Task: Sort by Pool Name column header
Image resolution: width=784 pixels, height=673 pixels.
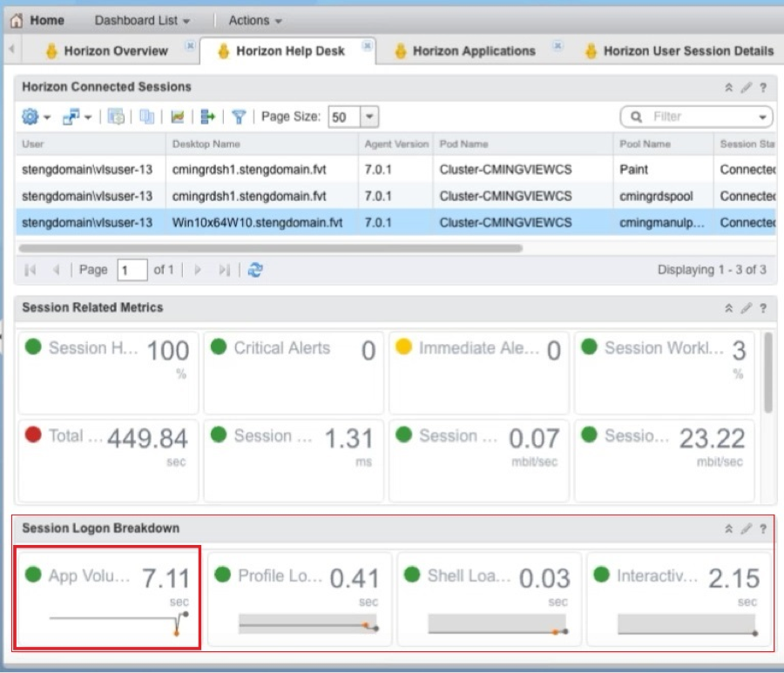Action: [x=664, y=145]
